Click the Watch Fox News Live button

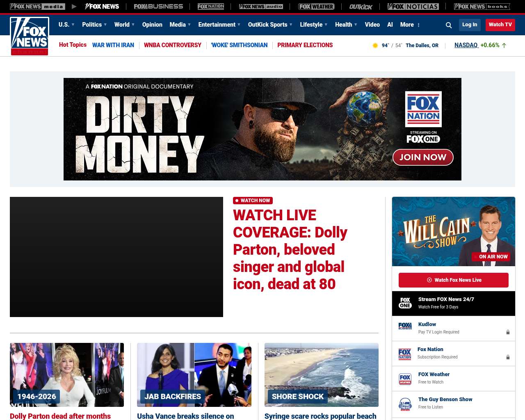tap(454, 280)
